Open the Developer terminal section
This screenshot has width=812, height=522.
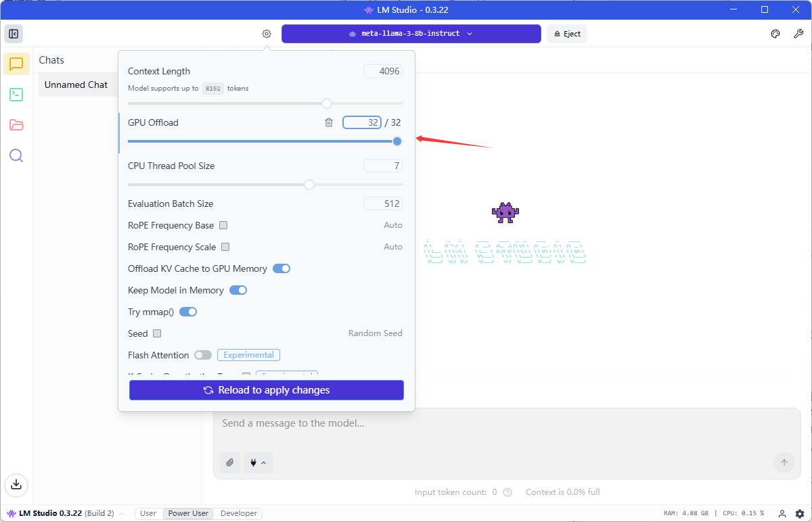(16, 95)
